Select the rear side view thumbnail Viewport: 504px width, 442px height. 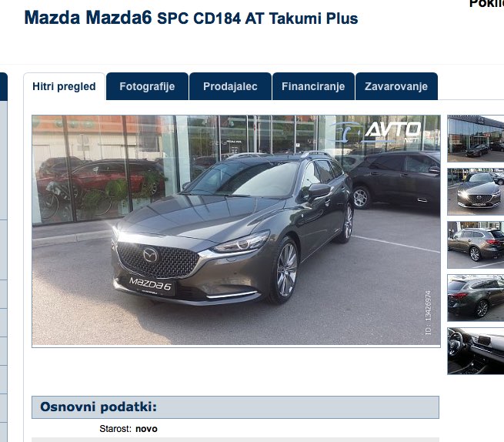tap(476, 244)
